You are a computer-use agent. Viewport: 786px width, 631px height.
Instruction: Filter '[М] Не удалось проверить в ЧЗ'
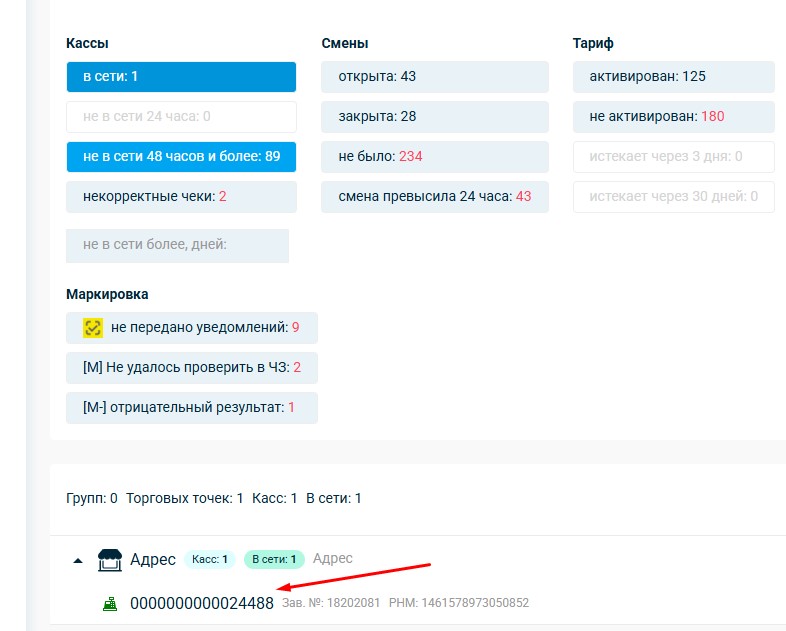(191, 368)
